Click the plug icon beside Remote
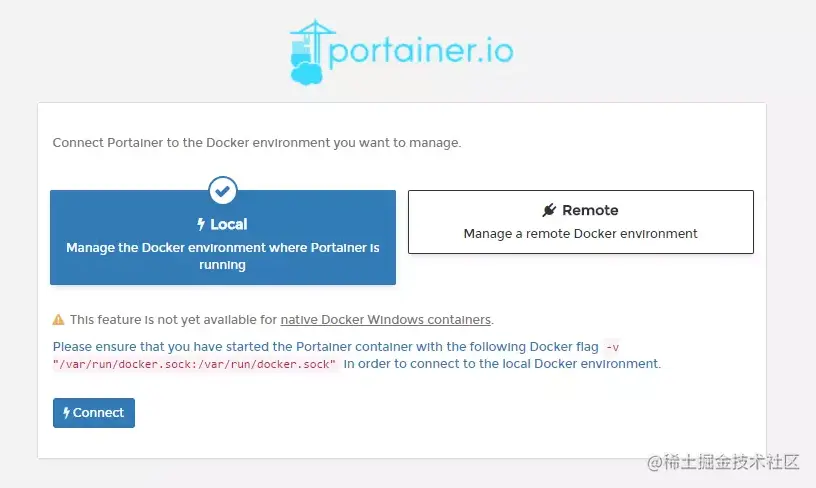 click(x=549, y=210)
